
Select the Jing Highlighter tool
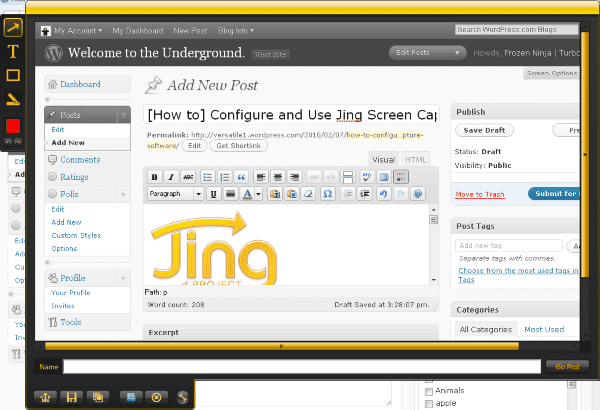pos(13,99)
